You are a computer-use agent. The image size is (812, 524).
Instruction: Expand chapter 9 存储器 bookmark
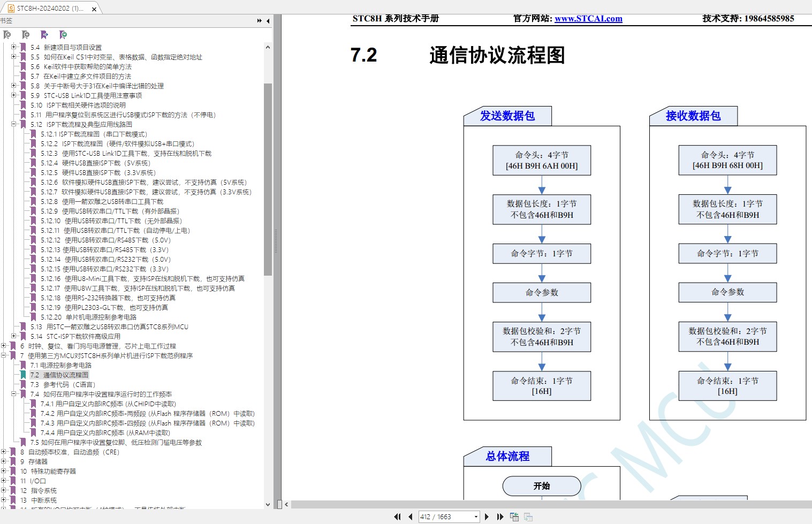pos(4,461)
